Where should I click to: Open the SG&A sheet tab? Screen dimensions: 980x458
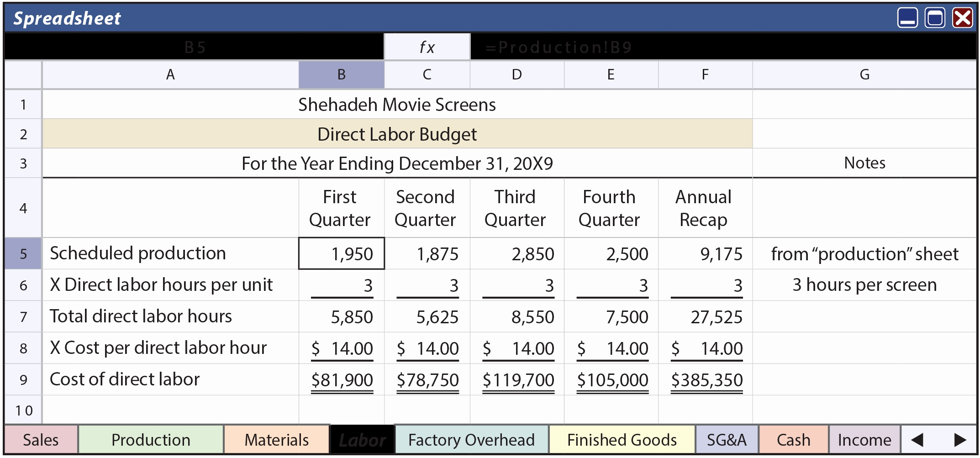coord(726,440)
